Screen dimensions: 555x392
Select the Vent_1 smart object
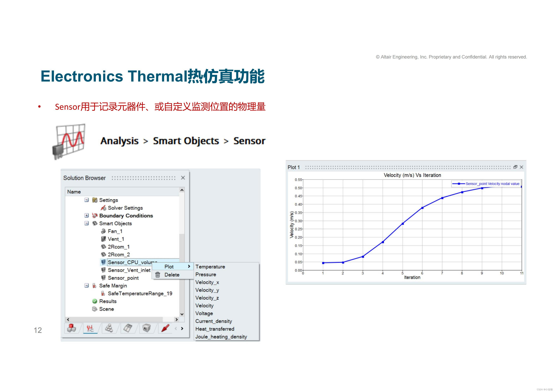(116, 239)
